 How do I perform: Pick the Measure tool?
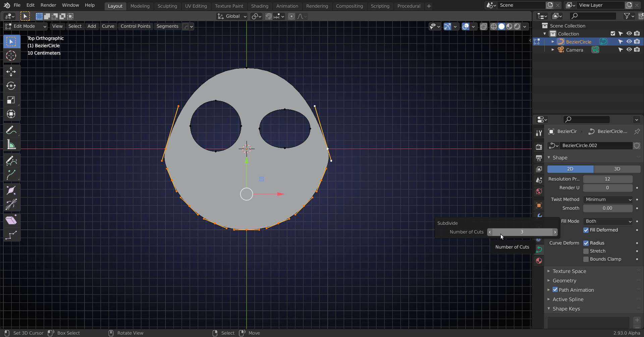coord(11,145)
